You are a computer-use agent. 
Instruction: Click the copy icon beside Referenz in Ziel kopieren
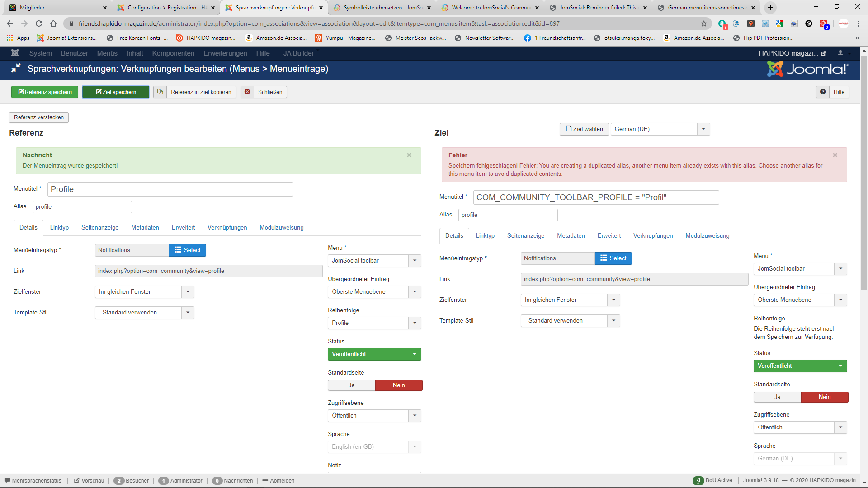[160, 92]
